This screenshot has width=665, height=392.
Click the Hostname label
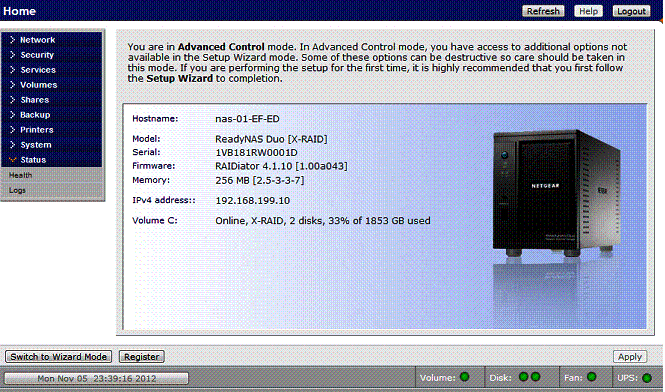coord(155,119)
